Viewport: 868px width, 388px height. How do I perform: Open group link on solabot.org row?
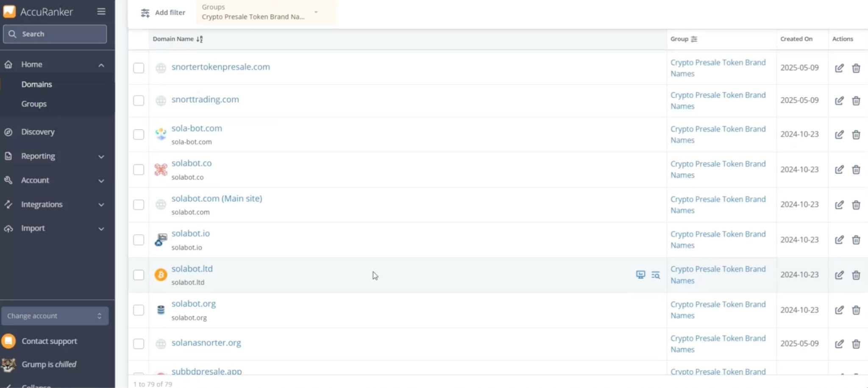tap(718, 310)
